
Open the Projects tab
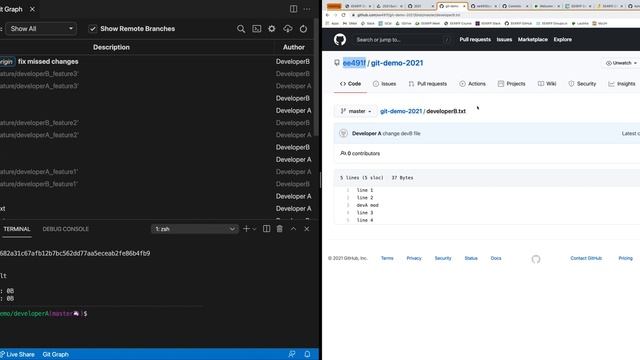click(x=511, y=84)
